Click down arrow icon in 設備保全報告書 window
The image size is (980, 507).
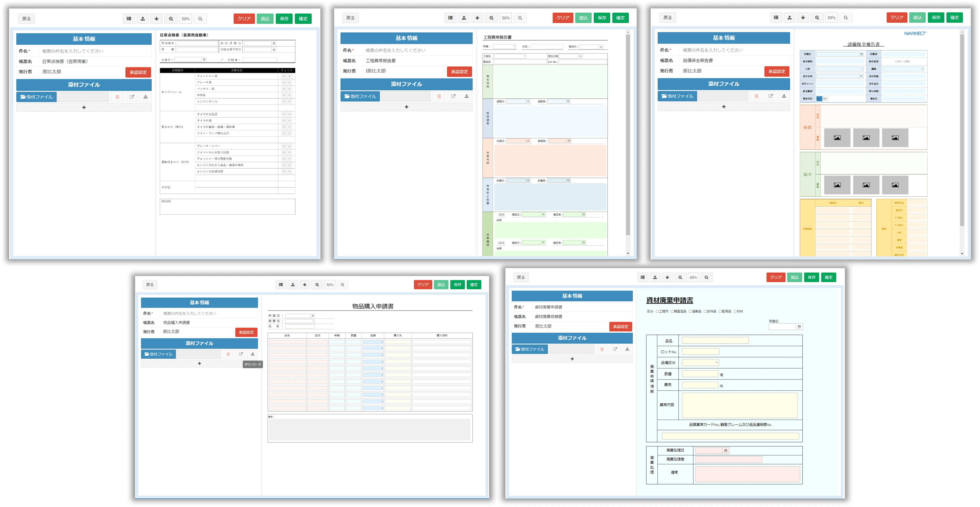pos(803,18)
